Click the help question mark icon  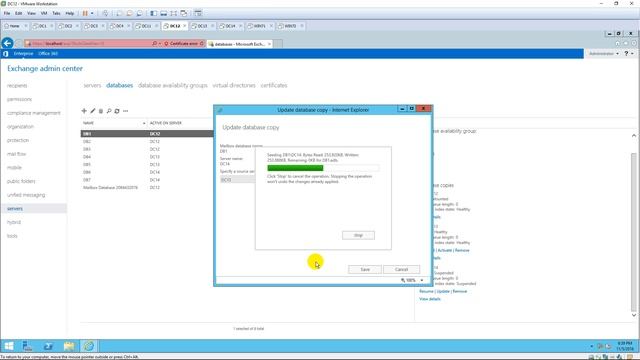(x=627, y=53)
